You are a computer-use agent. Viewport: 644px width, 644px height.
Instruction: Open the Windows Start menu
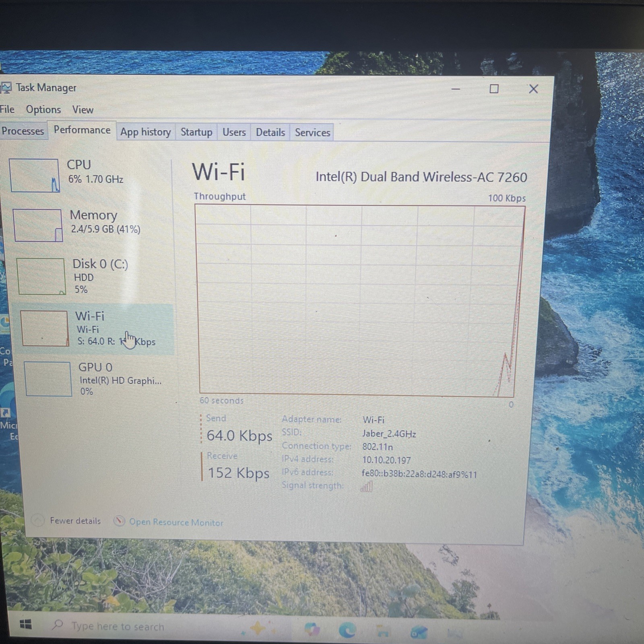click(x=26, y=624)
